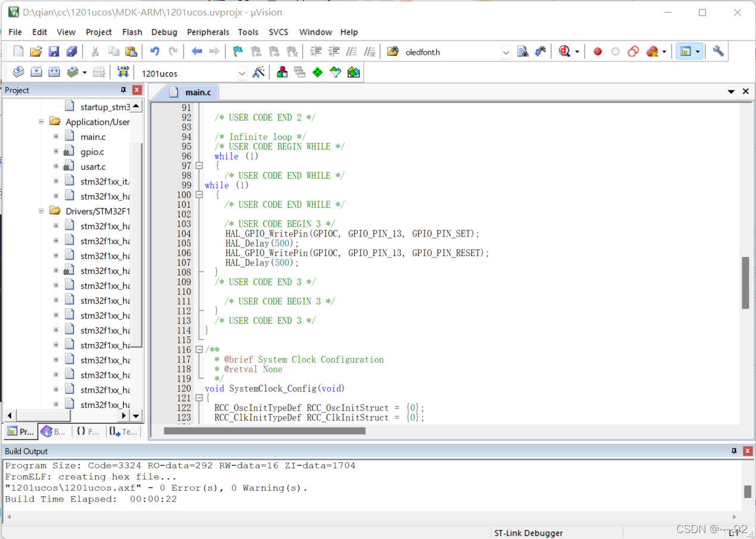Start debug session icon
The width and height of the screenshot is (756, 539).
click(x=564, y=52)
